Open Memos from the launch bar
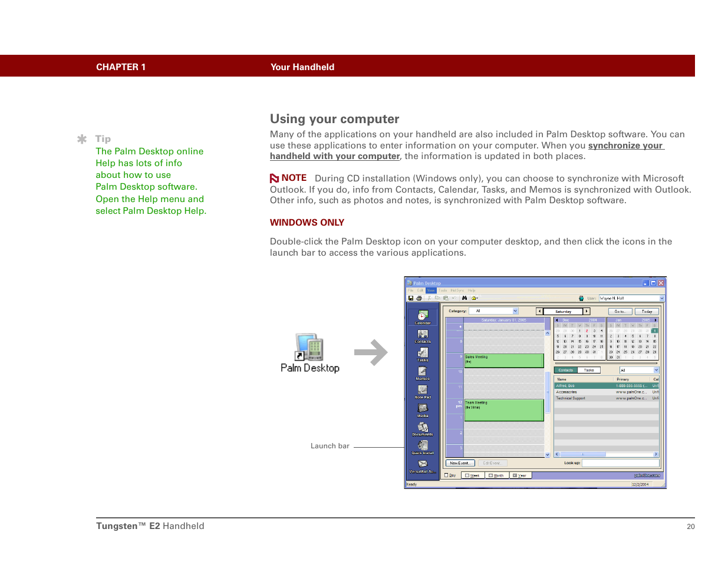Image resolution: width=728 pixels, height=562 pixels. pyautogui.click(x=423, y=372)
